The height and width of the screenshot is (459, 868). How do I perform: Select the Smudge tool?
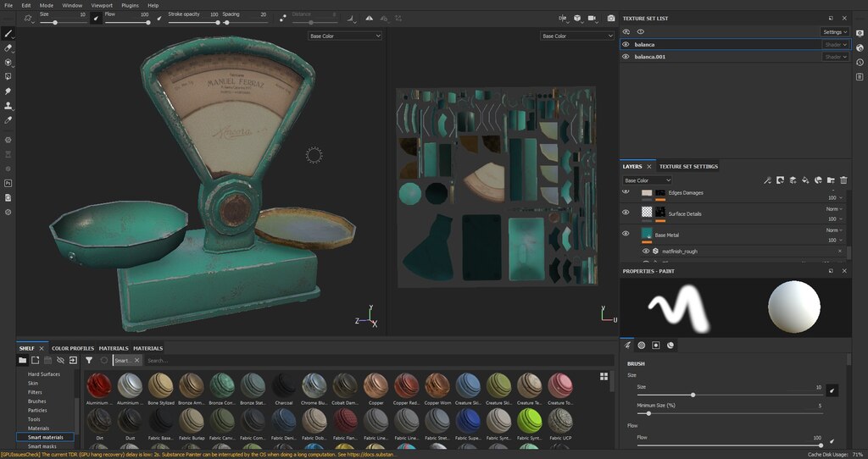[8, 91]
